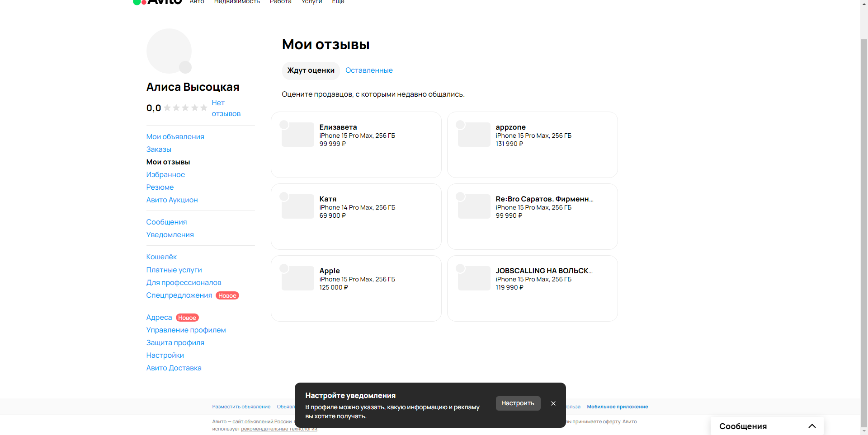Open Управление профилем link

(186, 330)
